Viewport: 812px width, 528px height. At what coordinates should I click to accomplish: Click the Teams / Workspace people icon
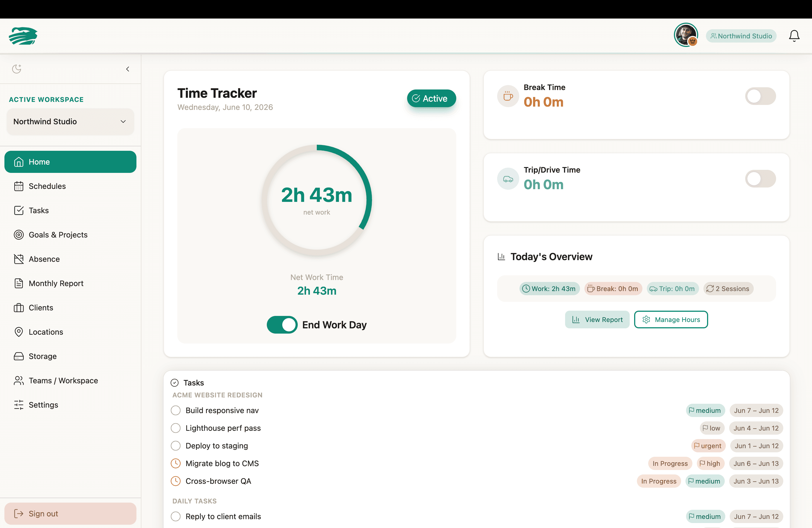19,380
